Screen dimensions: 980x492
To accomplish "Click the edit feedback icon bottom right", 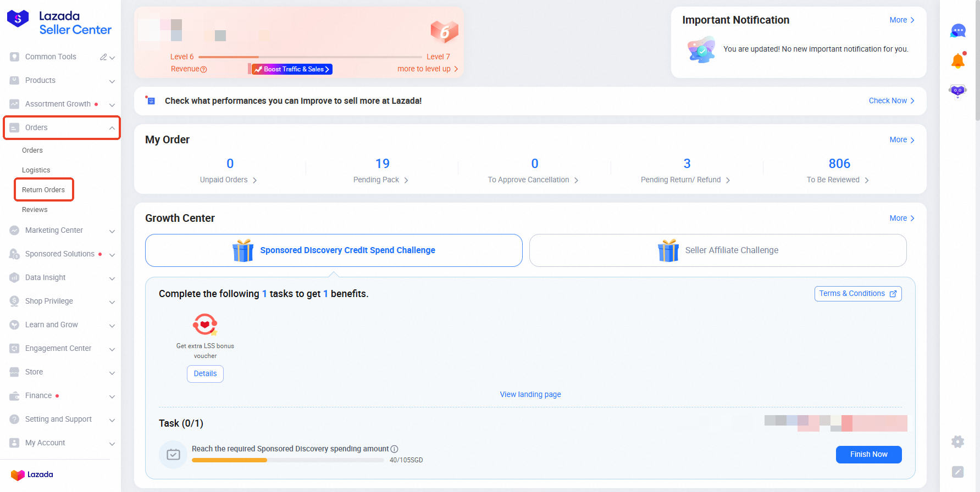I will pos(958,472).
